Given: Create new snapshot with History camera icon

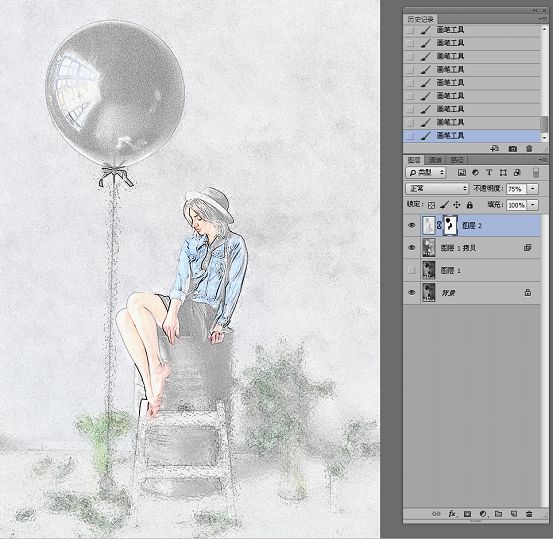Looking at the screenshot, I should (513, 149).
